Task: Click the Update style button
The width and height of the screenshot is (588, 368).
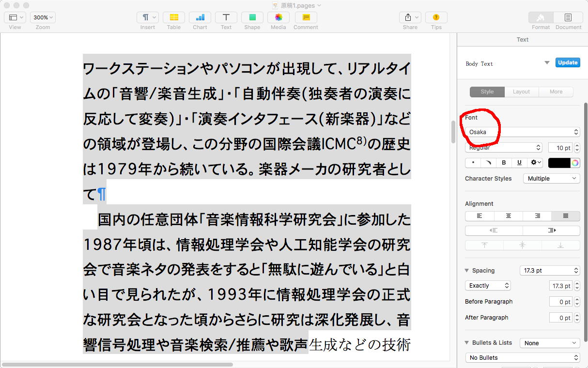Action: click(x=568, y=62)
